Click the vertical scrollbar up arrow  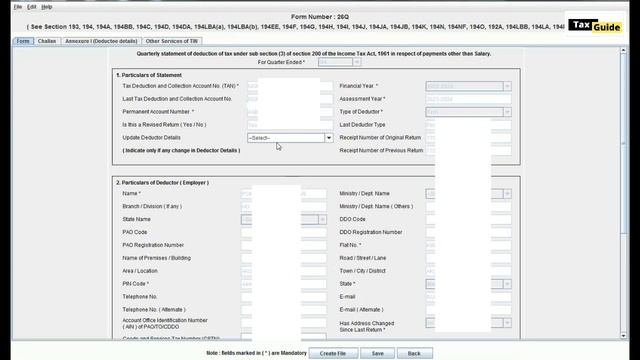[x=623, y=50]
